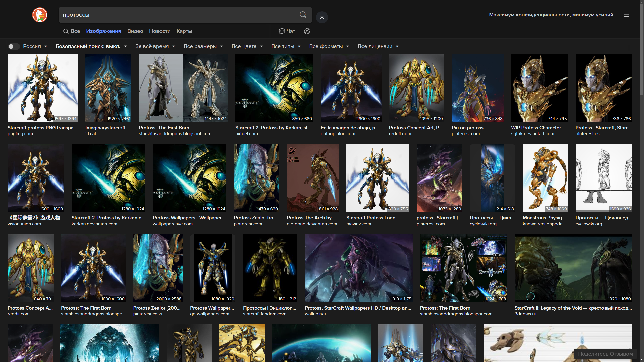Click Максимум конфиденциальности, минимум усилий text

click(552, 15)
